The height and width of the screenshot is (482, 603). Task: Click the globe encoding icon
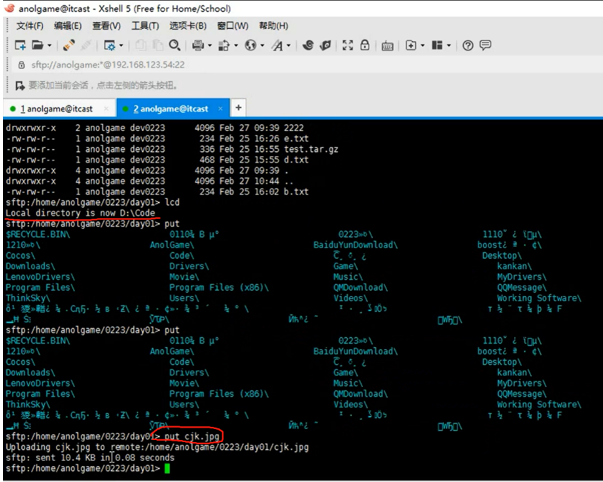(x=250, y=45)
